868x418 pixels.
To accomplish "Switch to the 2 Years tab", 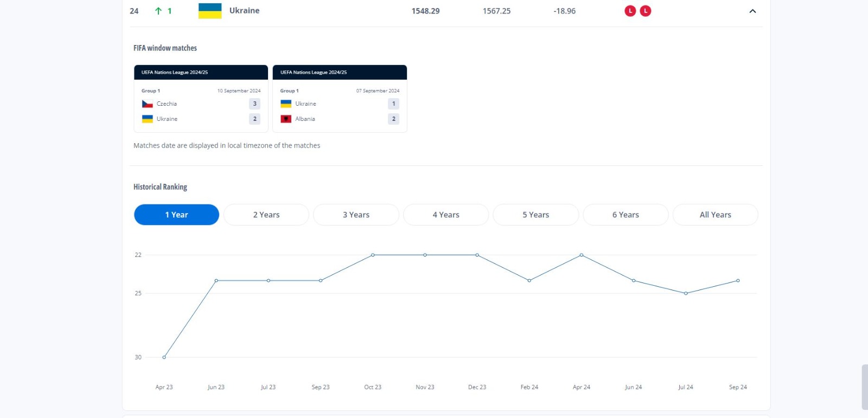I will point(266,215).
